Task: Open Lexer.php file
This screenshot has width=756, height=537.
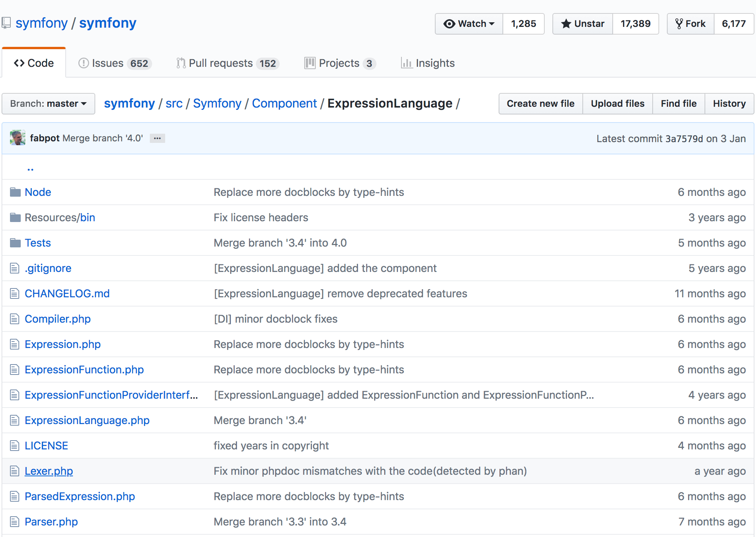Action: tap(49, 471)
